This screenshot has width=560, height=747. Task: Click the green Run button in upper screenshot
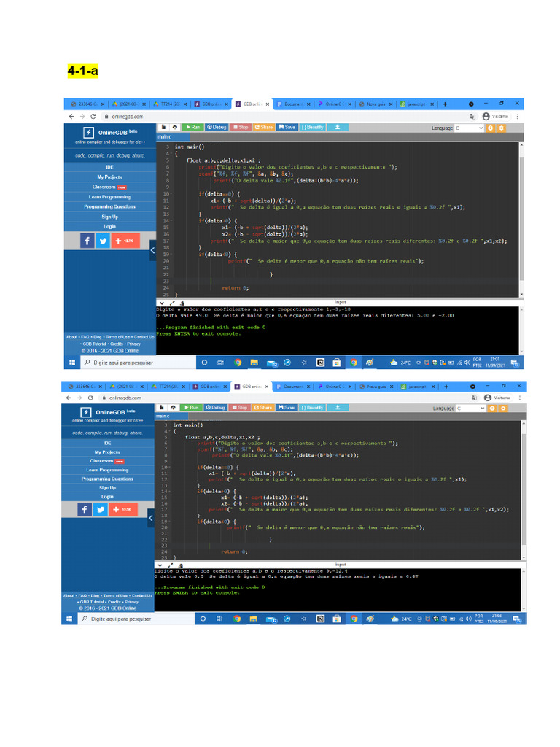(x=192, y=127)
